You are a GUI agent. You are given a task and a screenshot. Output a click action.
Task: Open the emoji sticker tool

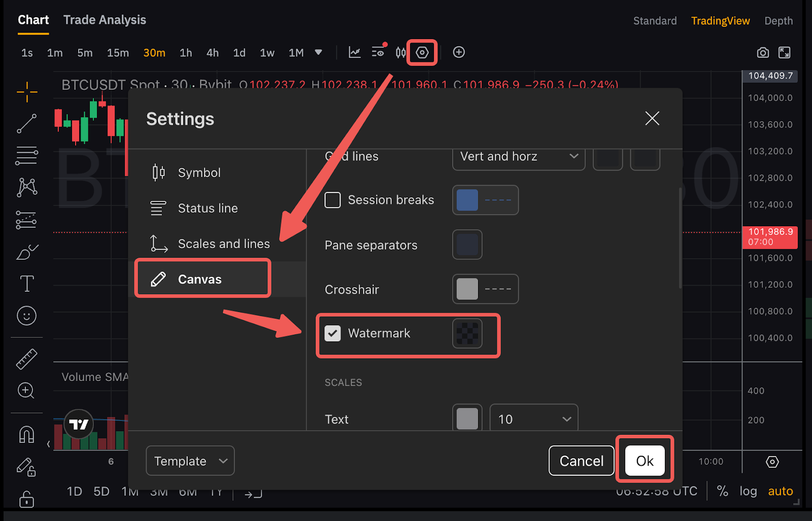26,316
